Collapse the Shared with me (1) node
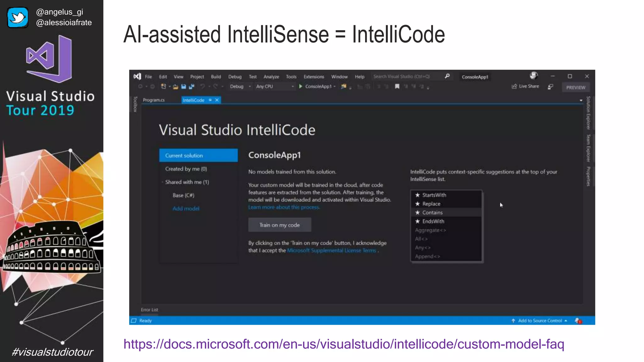The width and height of the screenshot is (644, 362). (163, 182)
